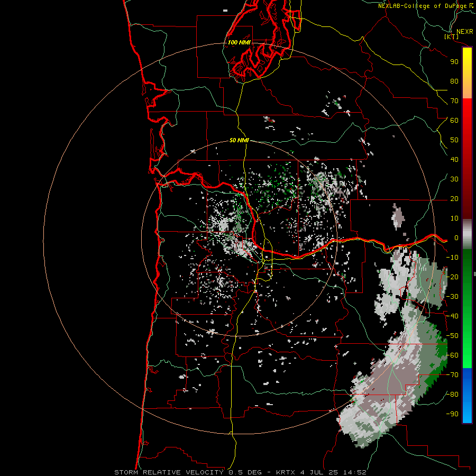476x476 pixels.
Task: Click the 80 value on velocity scale
Action: [454, 81]
